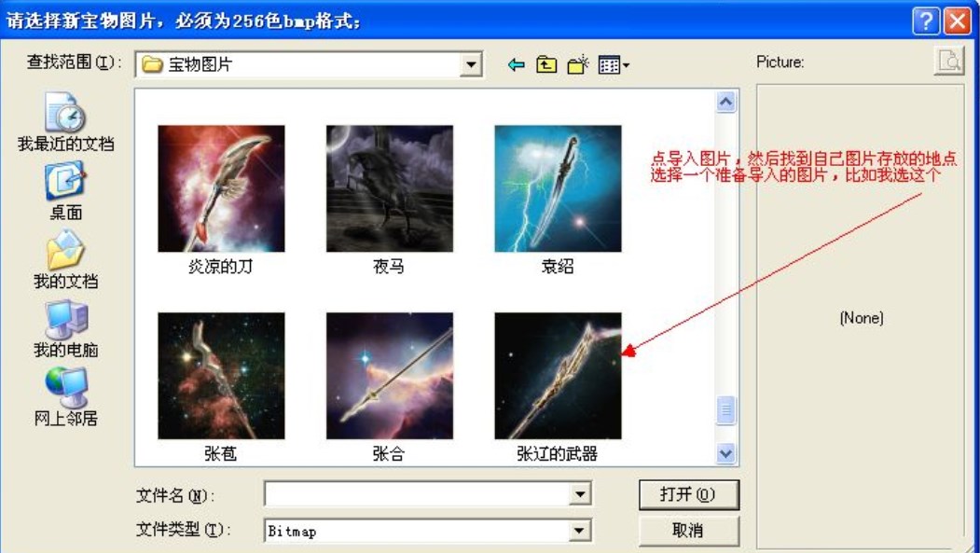The height and width of the screenshot is (553, 980).
Task: Go up one folder level
Action: click(x=546, y=64)
